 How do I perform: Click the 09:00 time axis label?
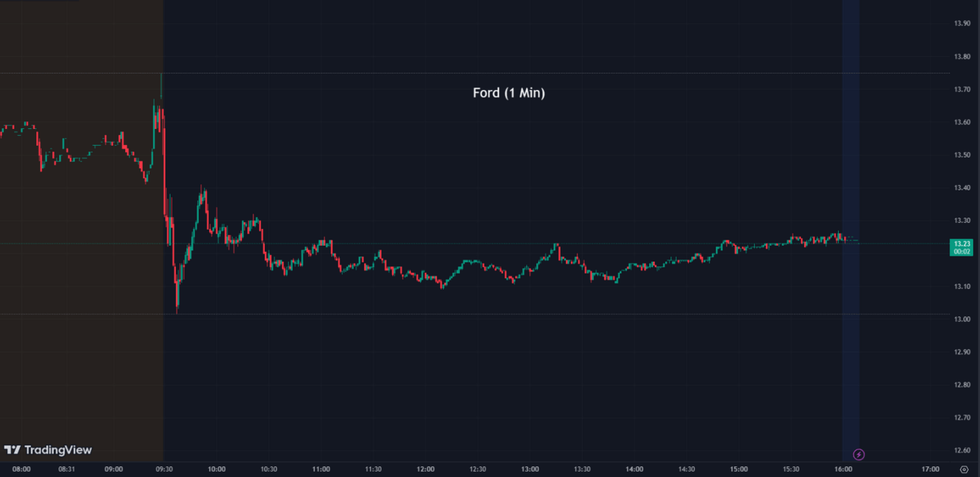pyautogui.click(x=114, y=469)
